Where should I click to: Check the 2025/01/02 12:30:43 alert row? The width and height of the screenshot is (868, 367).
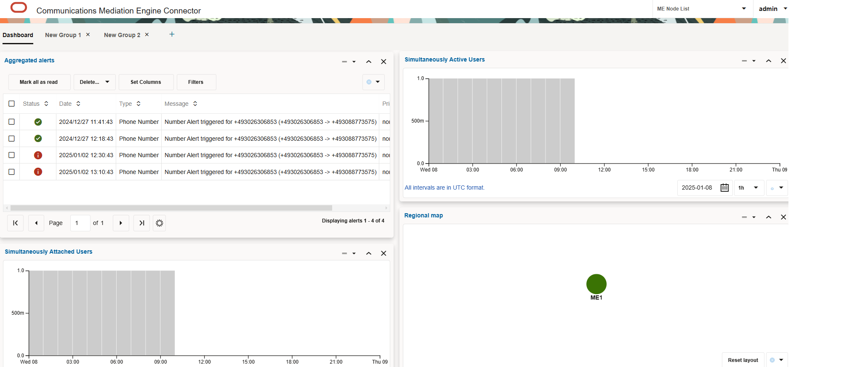11,155
